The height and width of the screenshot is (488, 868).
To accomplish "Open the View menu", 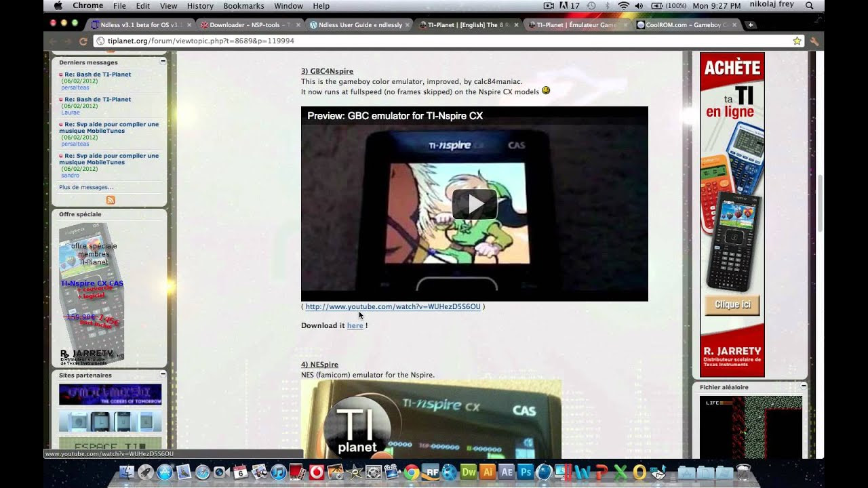I will (168, 5).
